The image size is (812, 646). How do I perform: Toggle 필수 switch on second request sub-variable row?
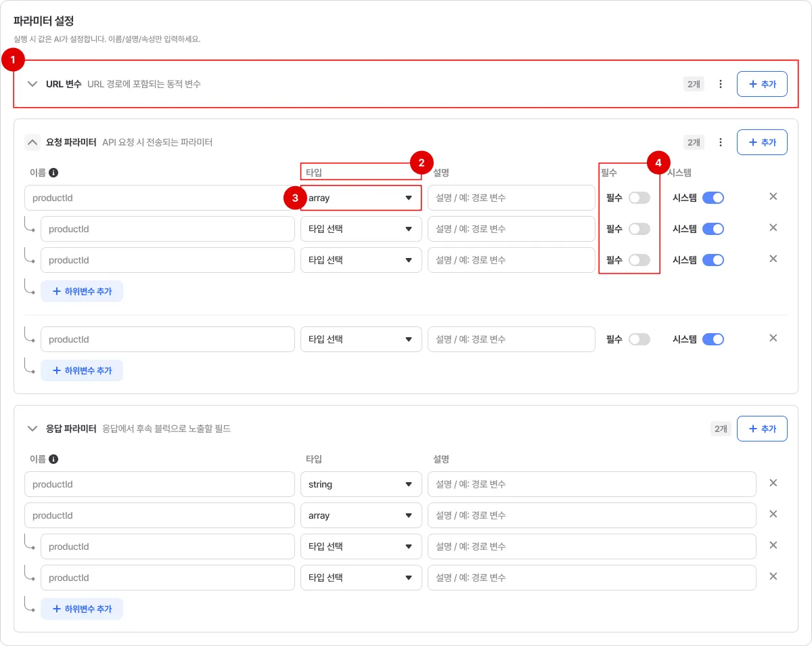coord(639,260)
